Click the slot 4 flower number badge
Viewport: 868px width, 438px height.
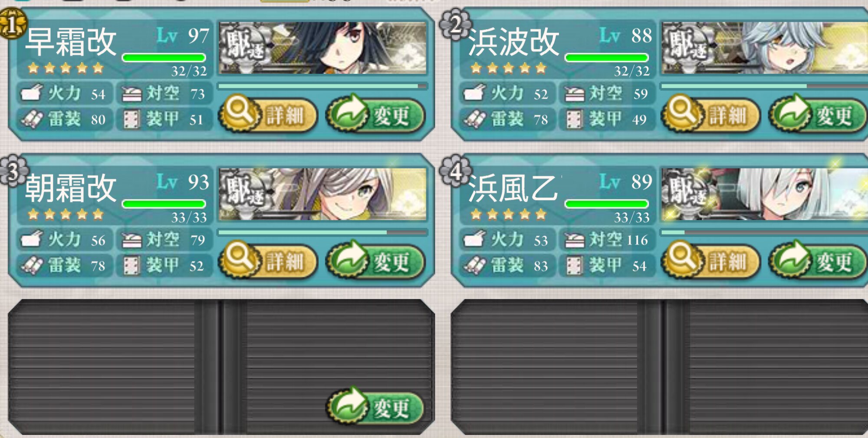455,171
